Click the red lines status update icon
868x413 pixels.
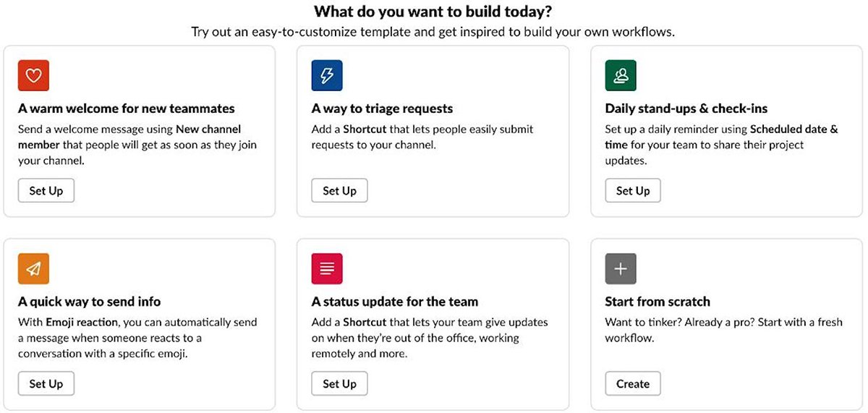327,268
